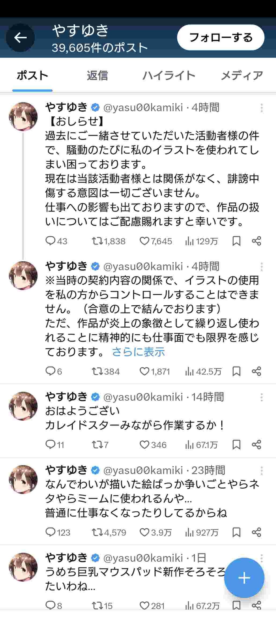
Task: Bookmark the 【おしらせ】 announcement post
Action: click(236, 241)
